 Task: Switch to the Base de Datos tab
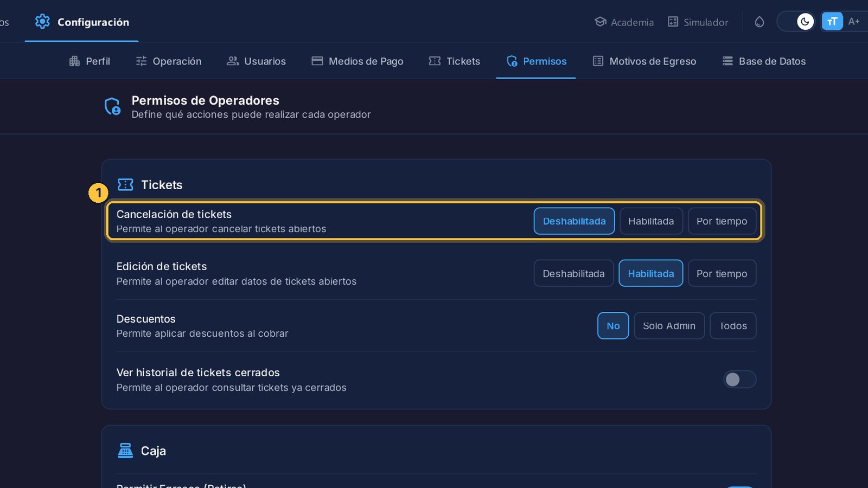click(x=764, y=61)
